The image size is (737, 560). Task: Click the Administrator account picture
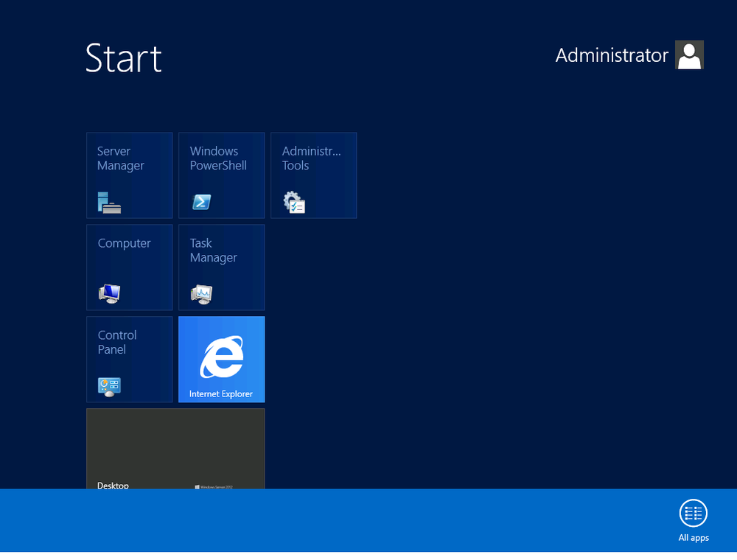click(689, 55)
